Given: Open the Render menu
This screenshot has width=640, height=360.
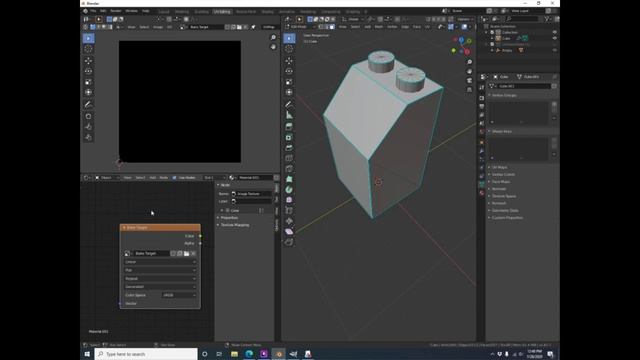Looking at the screenshot, I should 116,11.
